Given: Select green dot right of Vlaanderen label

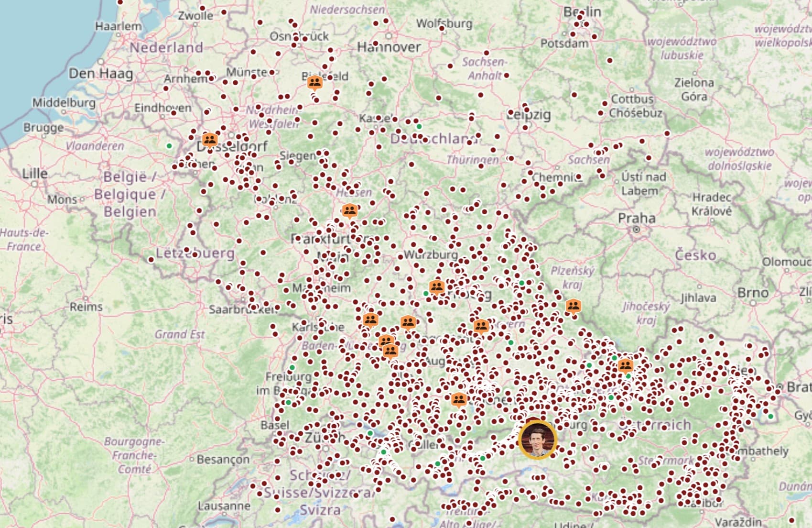Looking at the screenshot, I should pos(169,146).
